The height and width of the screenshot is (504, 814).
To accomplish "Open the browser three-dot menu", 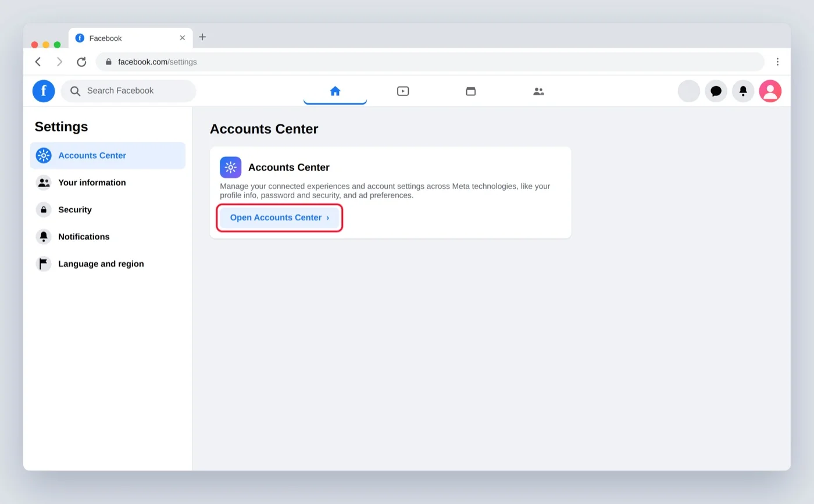I will 777,62.
